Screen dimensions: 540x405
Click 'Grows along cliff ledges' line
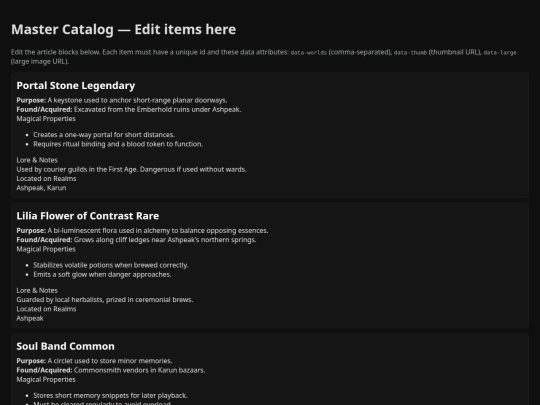point(136,240)
